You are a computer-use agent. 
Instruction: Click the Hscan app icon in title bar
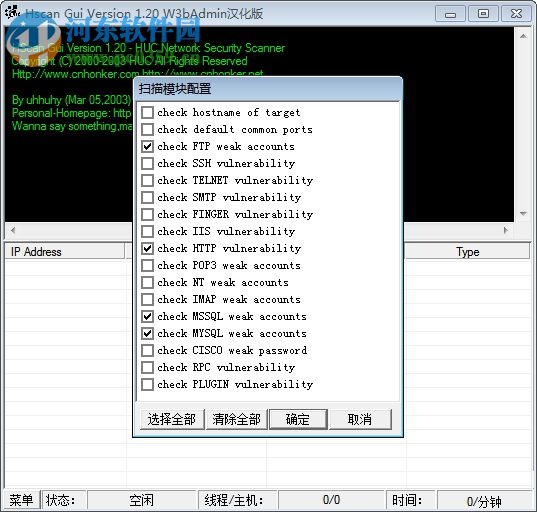[x=13, y=13]
